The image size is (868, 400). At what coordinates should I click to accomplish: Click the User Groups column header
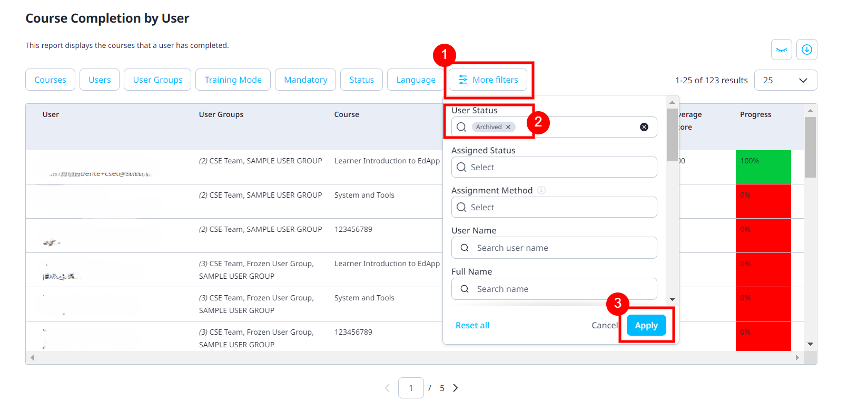[221, 114]
